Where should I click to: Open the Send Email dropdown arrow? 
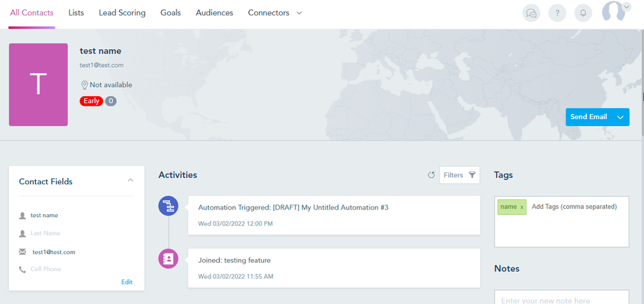620,118
